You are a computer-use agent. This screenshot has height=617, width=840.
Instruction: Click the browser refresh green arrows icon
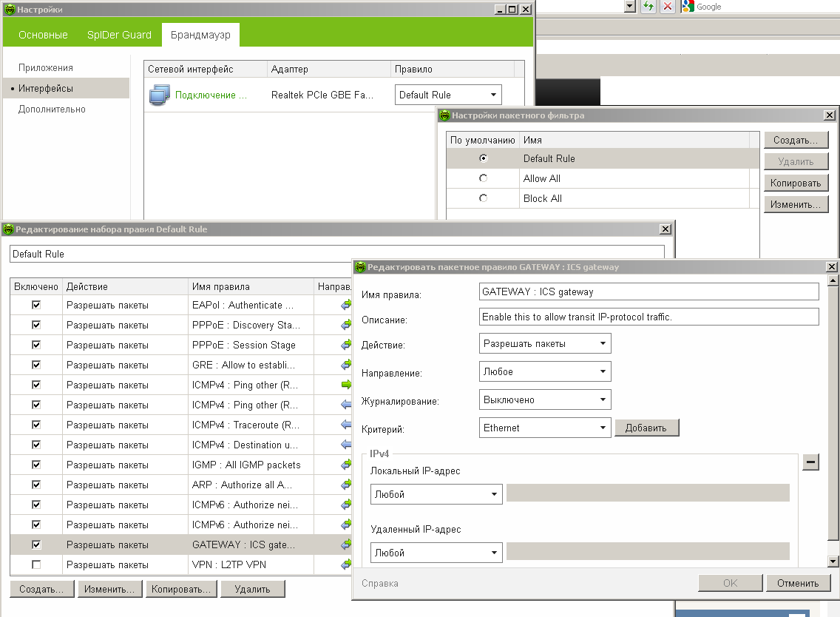click(648, 7)
